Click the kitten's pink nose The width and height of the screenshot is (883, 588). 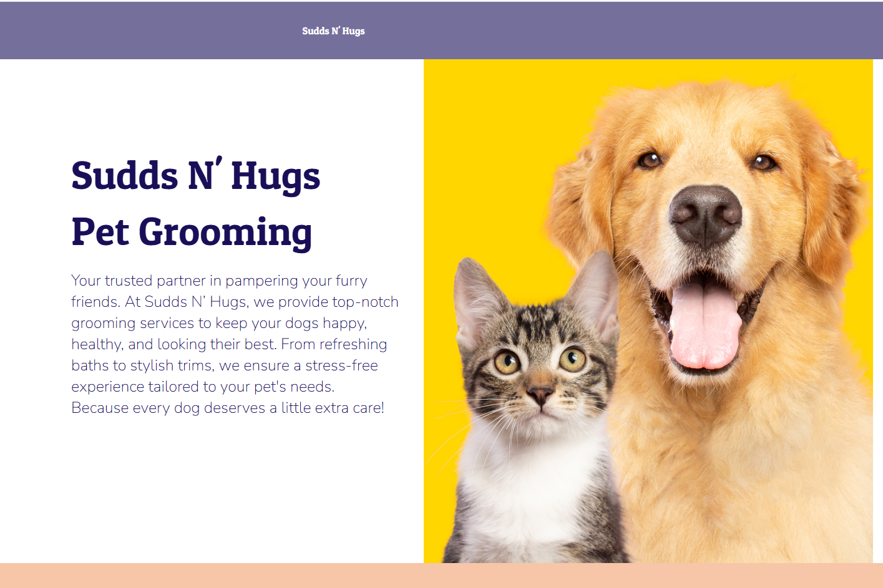click(x=539, y=394)
